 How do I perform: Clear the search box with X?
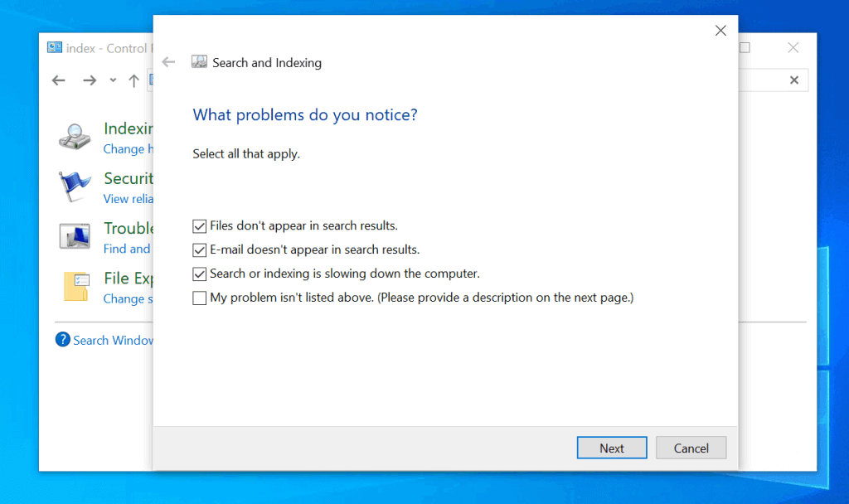pyautogui.click(x=793, y=80)
